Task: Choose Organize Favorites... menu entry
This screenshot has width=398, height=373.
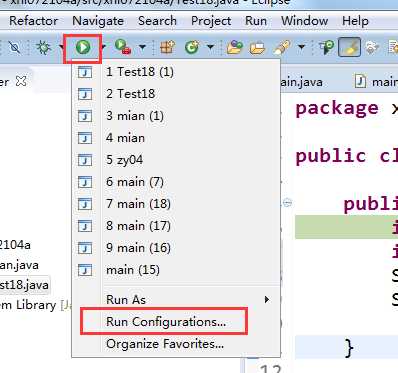Action: click(176, 344)
